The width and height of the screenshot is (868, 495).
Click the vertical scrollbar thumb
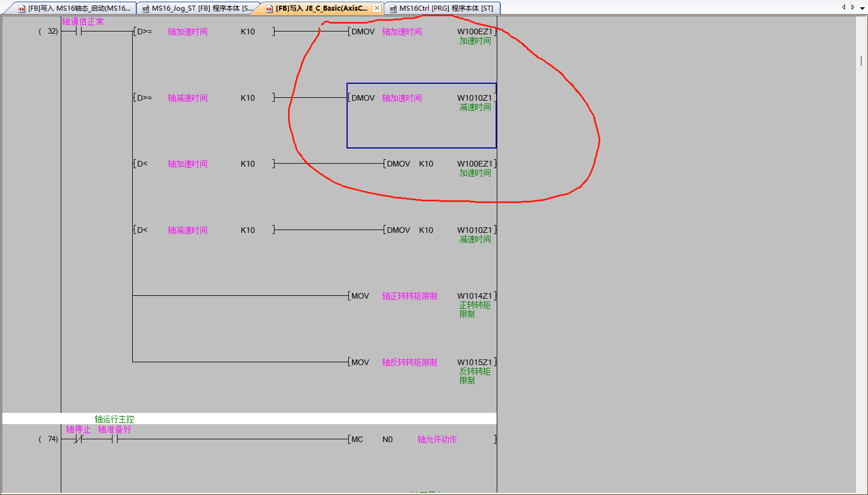click(x=861, y=61)
